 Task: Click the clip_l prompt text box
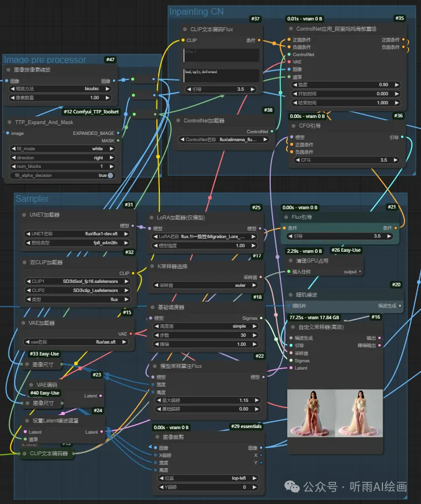[x=222, y=55]
